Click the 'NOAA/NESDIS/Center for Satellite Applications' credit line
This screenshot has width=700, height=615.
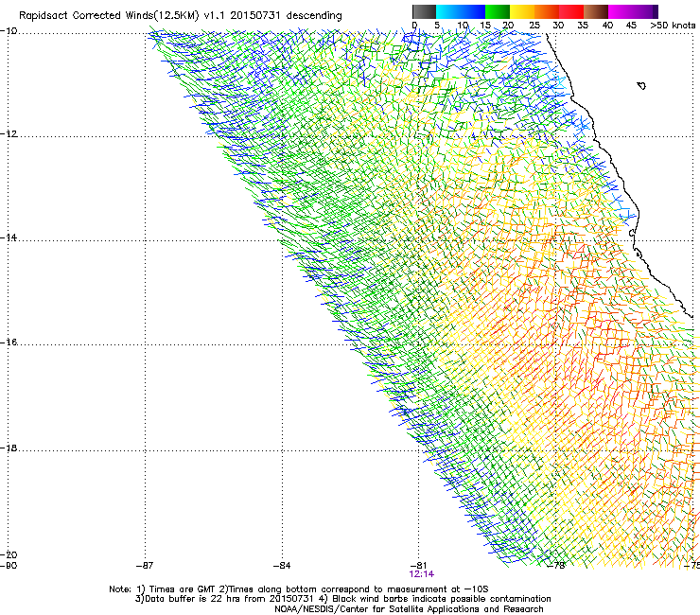pyautogui.click(x=409, y=609)
